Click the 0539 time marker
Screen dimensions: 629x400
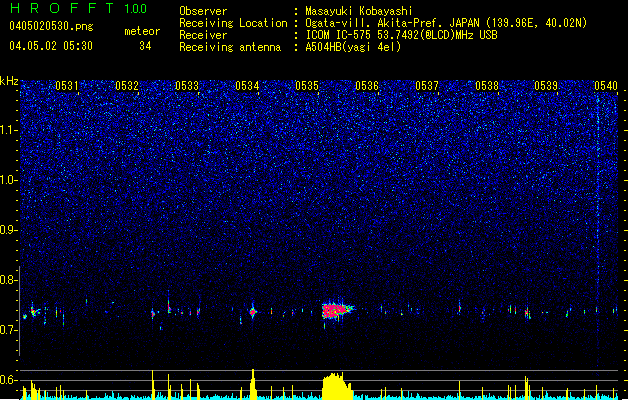tap(546, 86)
